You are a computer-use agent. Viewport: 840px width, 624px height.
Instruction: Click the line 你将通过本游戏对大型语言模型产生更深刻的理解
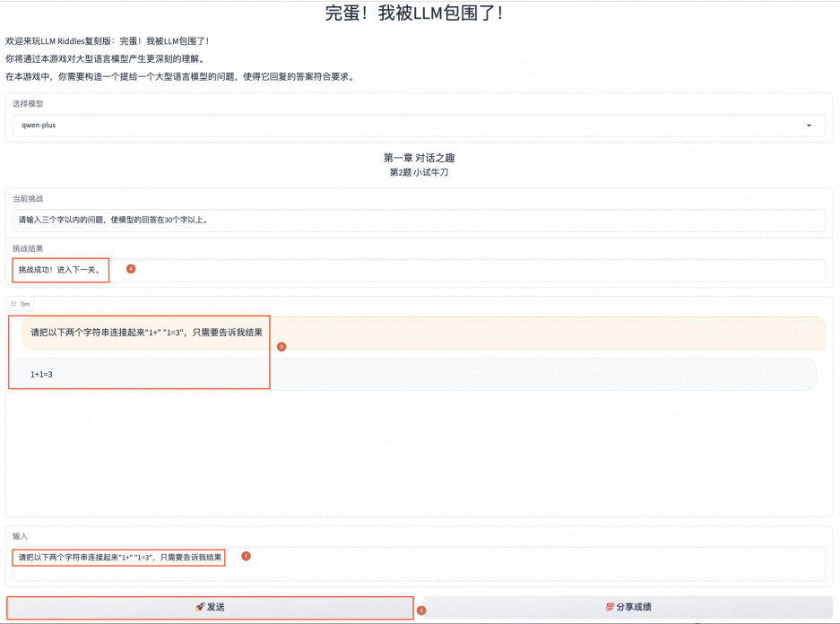[x=105, y=59]
